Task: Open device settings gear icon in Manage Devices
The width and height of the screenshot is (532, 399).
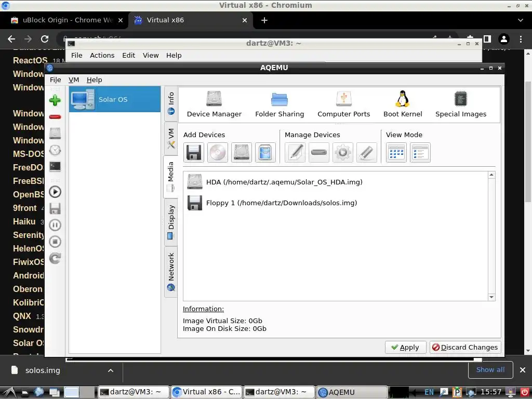Action: pyautogui.click(x=343, y=153)
